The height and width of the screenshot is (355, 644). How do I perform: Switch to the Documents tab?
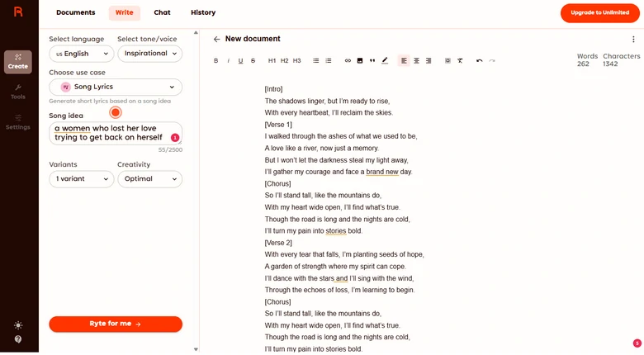[76, 12]
